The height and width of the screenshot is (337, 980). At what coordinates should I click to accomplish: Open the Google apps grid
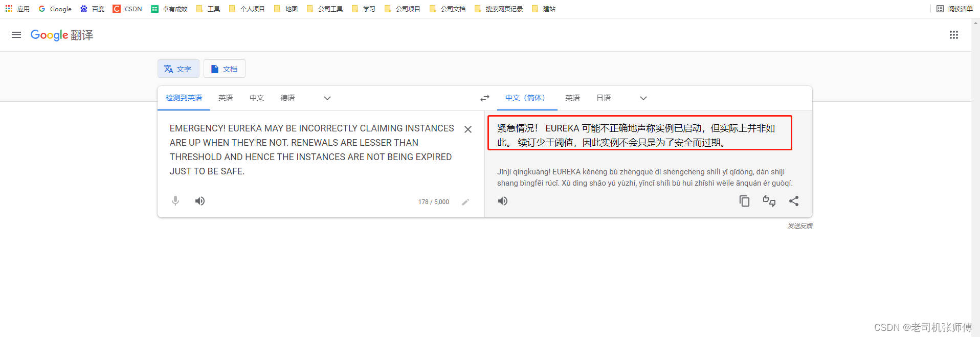[954, 35]
